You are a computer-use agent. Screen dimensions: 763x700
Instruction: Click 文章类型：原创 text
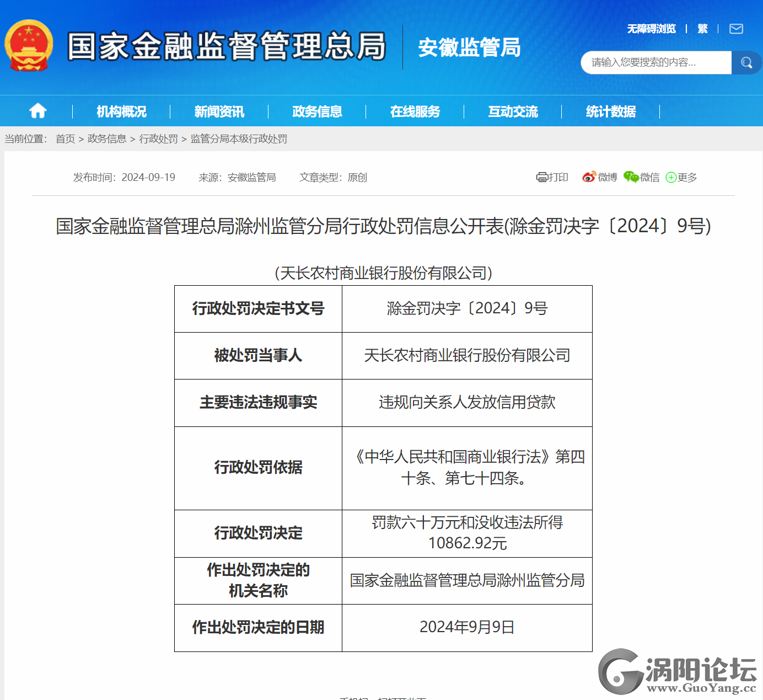(333, 177)
